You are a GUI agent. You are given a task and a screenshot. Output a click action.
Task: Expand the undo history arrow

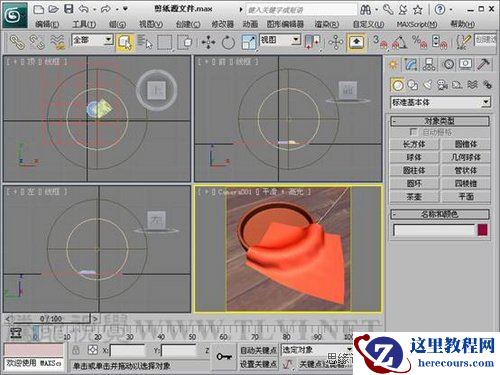95,10
